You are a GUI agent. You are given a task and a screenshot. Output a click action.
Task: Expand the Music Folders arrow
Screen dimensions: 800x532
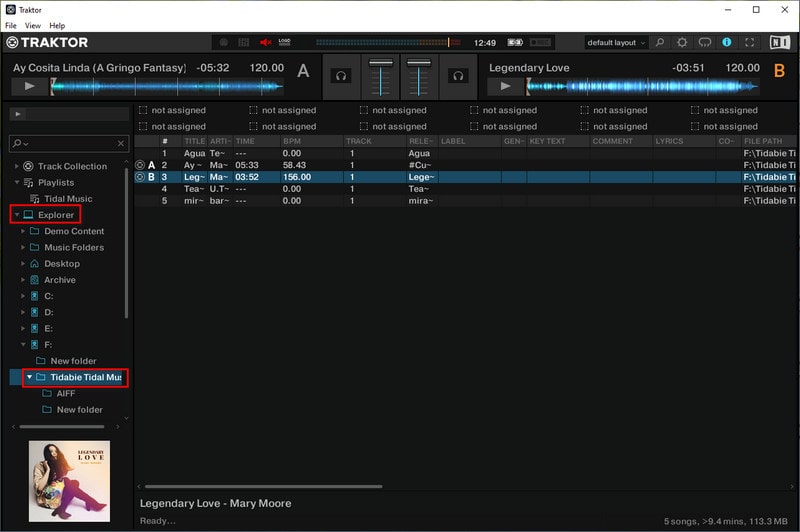click(x=22, y=247)
